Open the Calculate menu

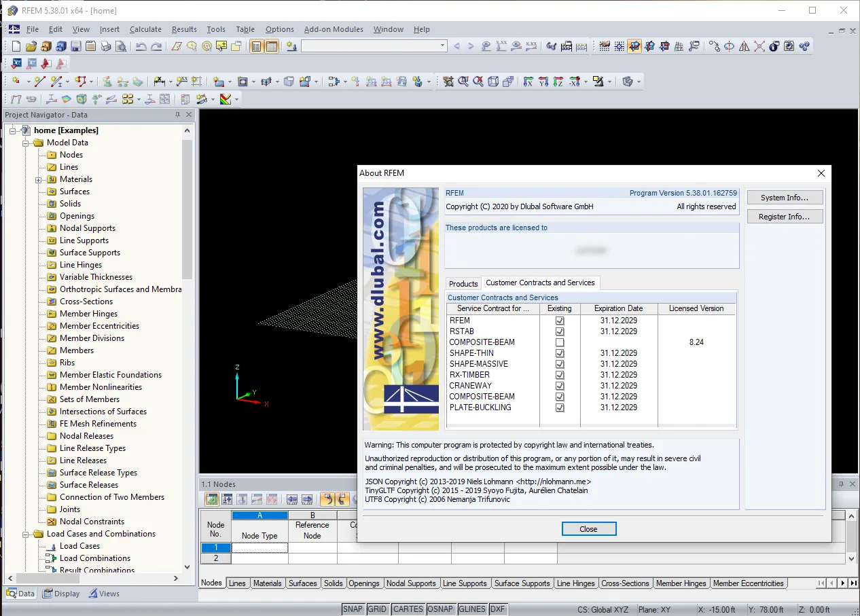tap(145, 29)
